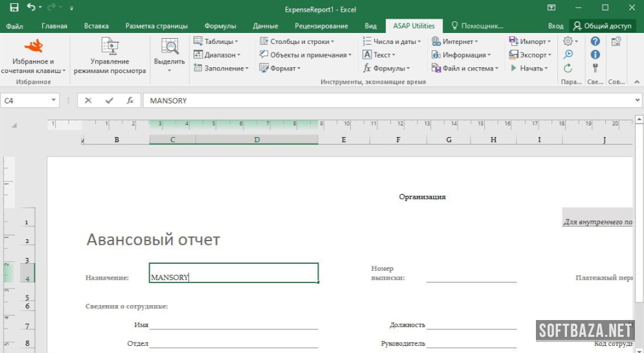The width and height of the screenshot is (644, 353).
Task: Open view modes management (Управление режимами просмотра)
Action: [109, 56]
